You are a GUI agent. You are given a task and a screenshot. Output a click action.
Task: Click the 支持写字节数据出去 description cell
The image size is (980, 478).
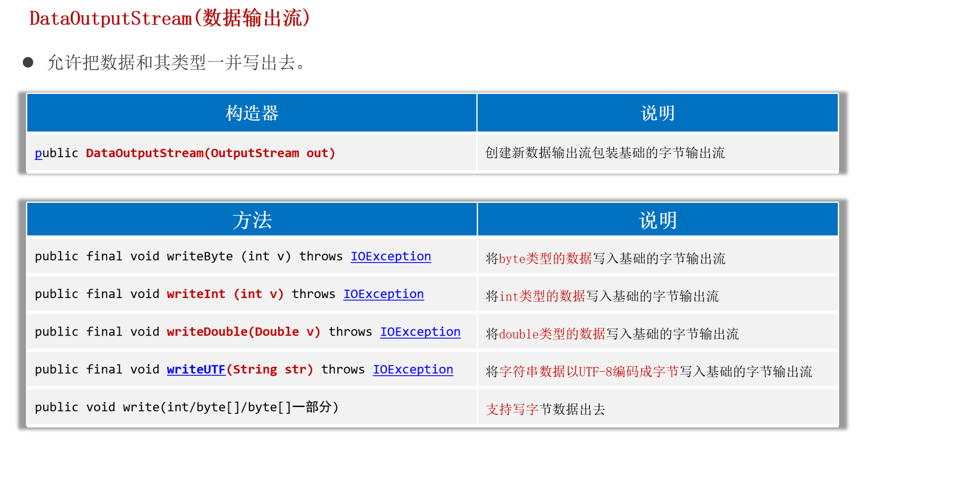(545, 409)
